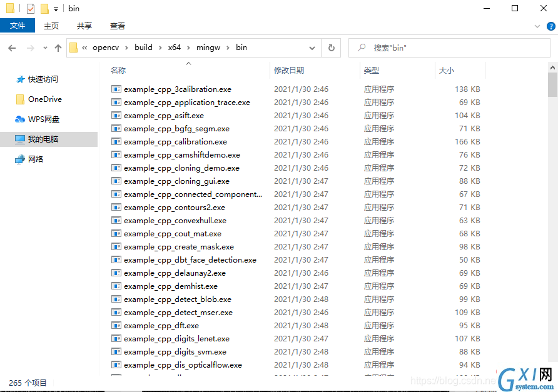Click build in the address path
Screen dimensions: 558x392
(x=143, y=48)
